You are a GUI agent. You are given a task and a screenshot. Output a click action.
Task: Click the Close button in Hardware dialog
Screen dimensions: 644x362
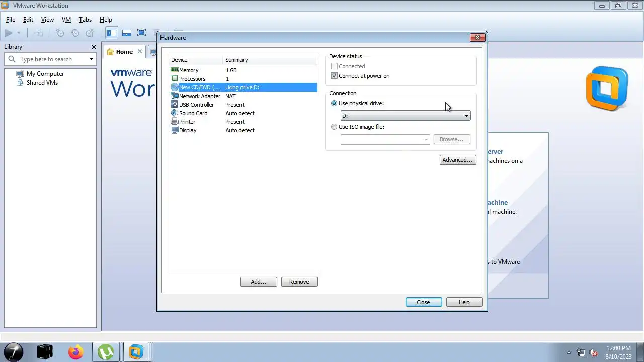tap(424, 302)
